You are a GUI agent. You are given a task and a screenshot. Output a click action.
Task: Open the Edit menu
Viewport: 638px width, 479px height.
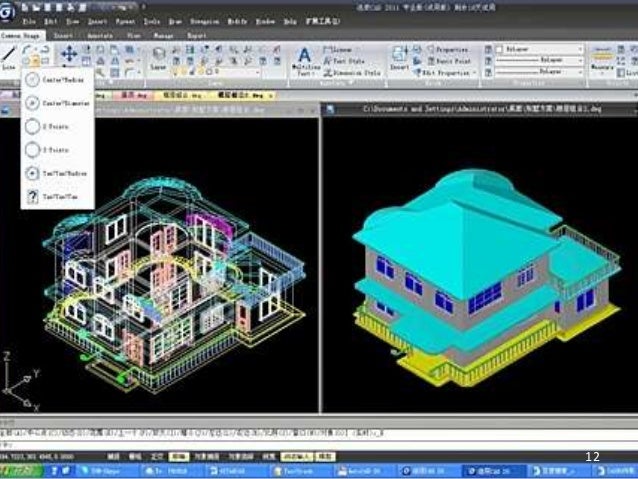click(50, 21)
